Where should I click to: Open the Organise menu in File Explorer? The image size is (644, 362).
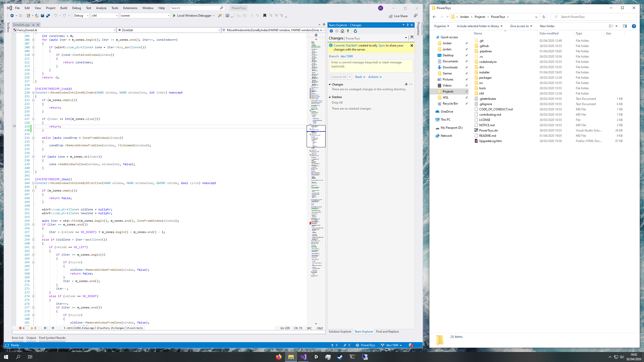click(x=441, y=26)
